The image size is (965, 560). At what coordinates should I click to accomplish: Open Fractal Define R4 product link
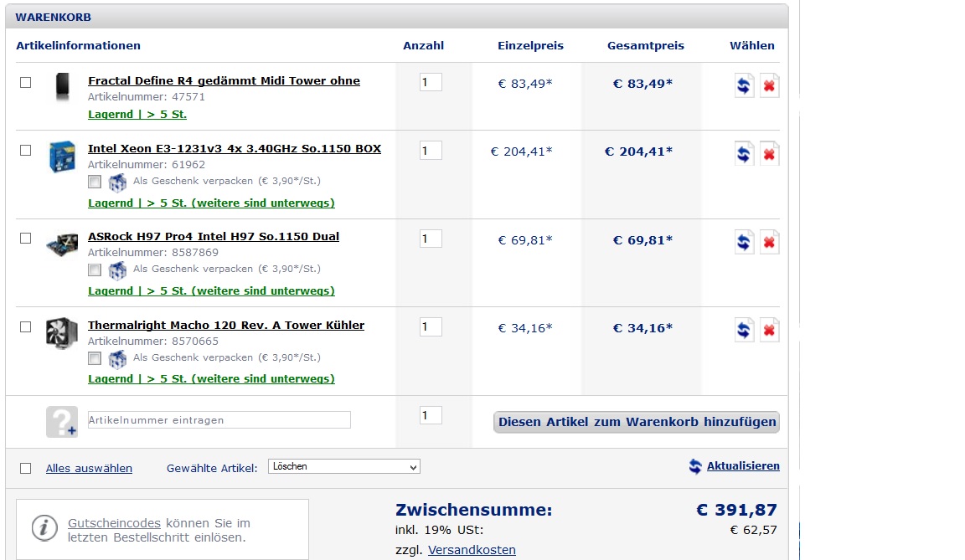coord(224,81)
